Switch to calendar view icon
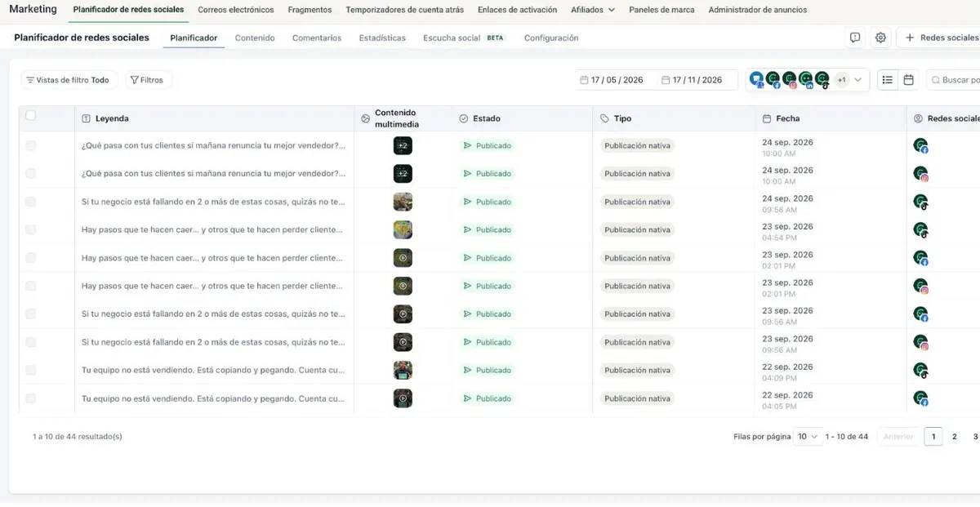 pyautogui.click(x=908, y=80)
